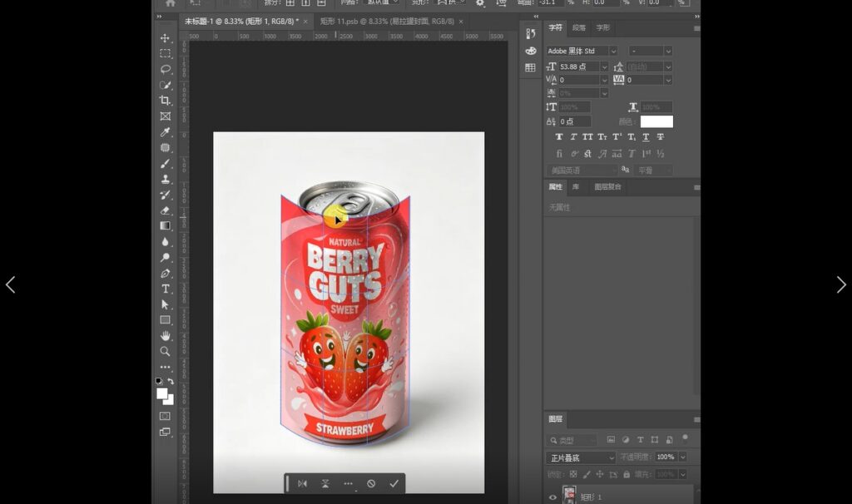Select the Horizontal Type tool

coord(166,289)
